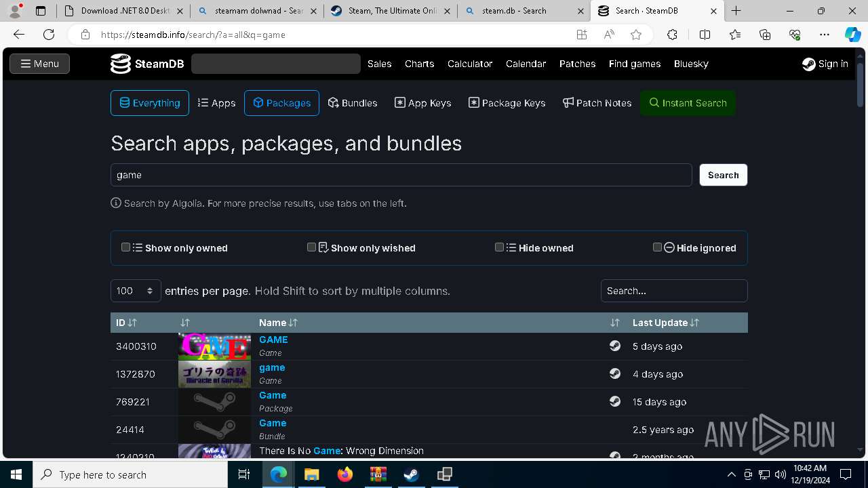Open tab actions menu icon
868x488 pixels.
tap(41, 11)
